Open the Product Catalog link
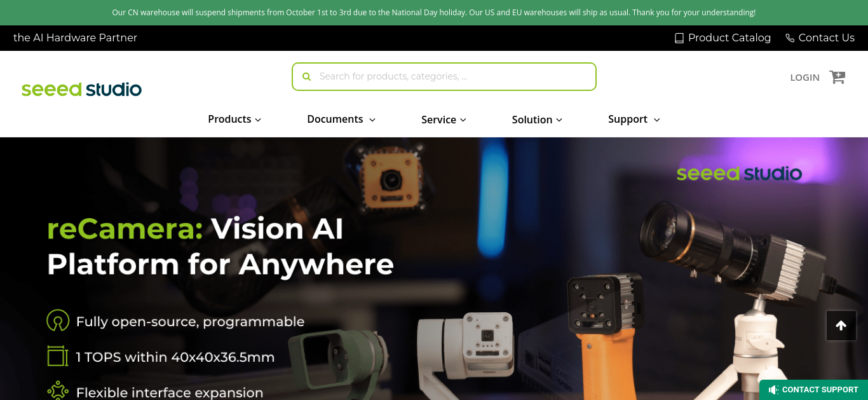The height and width of the screenshot is (400, 868). pyautogui.click(x=722, y=38)
